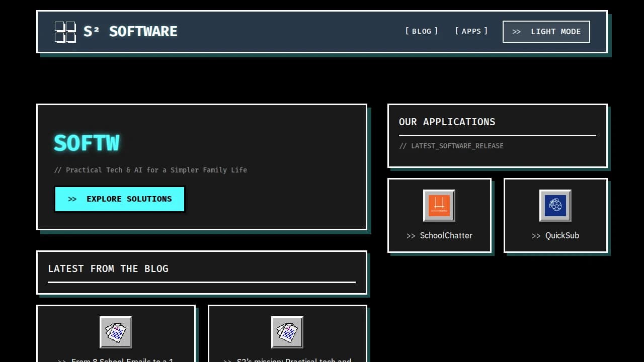Follow the SchoolChatter link

(x=439, y=235)
